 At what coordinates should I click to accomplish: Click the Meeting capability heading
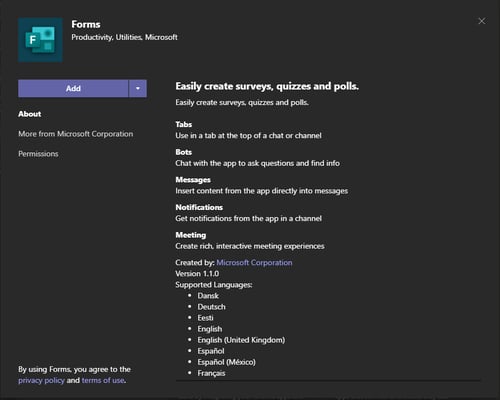point(191,235)
